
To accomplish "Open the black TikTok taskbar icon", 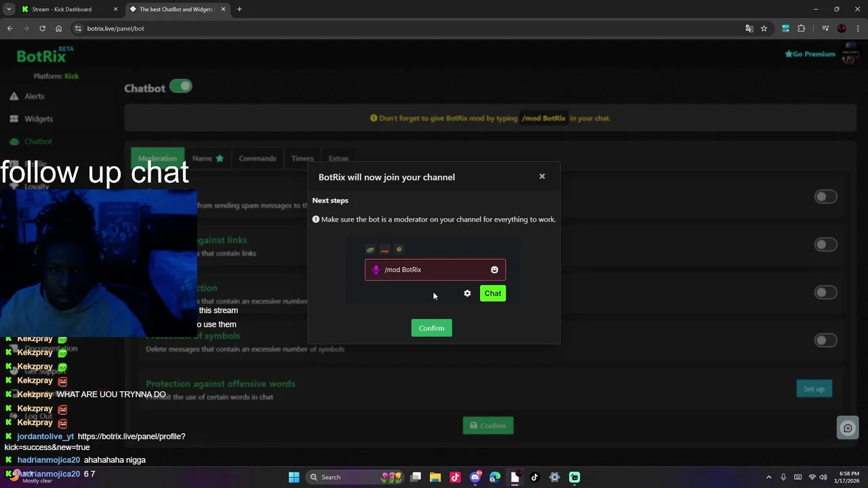I will [x=534, y=477].
